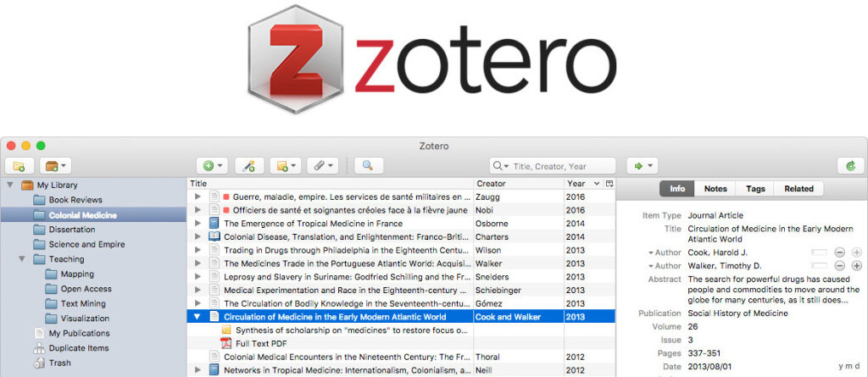Viewport: 868px width, 377px height.
Task: Open the New Item green plus menu
Action: 212,165
